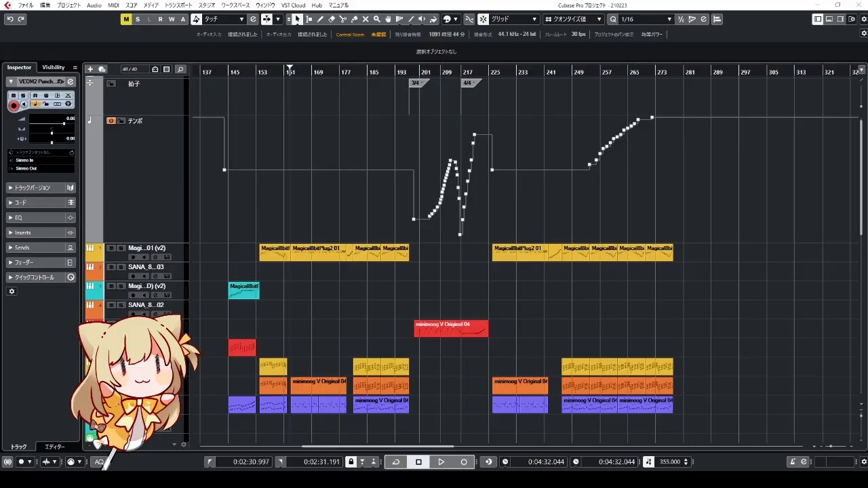Click the Stop button in transport
The image size is (868, 488).
coord(418,462)
